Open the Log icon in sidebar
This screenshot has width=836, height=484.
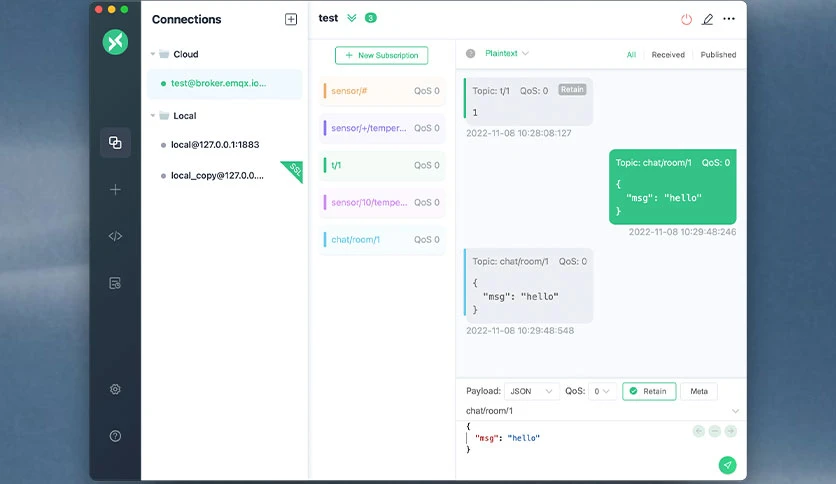coord(115,283)
